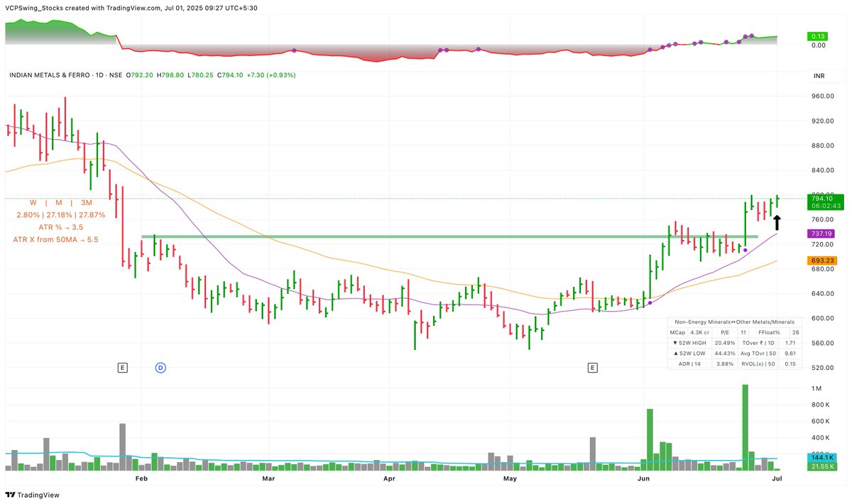Select the up-triangle beside 52W LOW
Screen dimensions: 852x504
coord(675,353)
